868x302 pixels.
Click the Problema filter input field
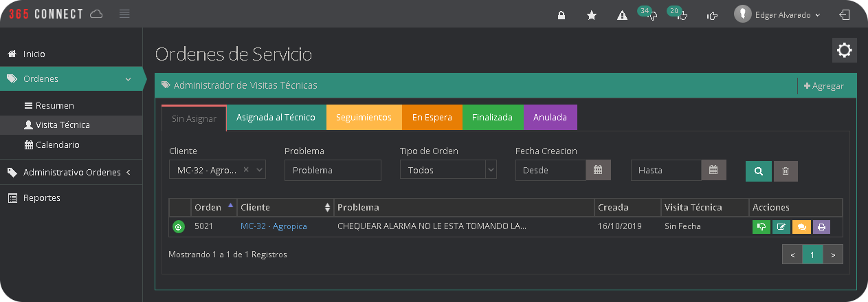[333, 170]
